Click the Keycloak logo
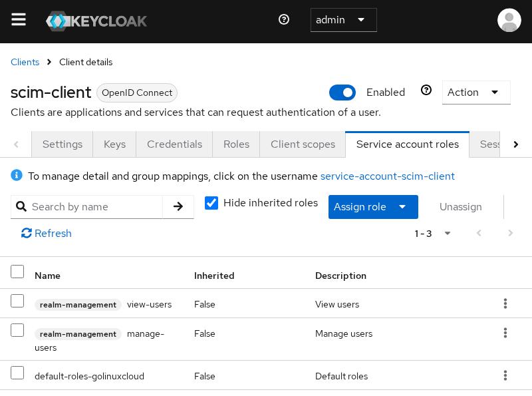The image size is (532, 396). point(96,21)
